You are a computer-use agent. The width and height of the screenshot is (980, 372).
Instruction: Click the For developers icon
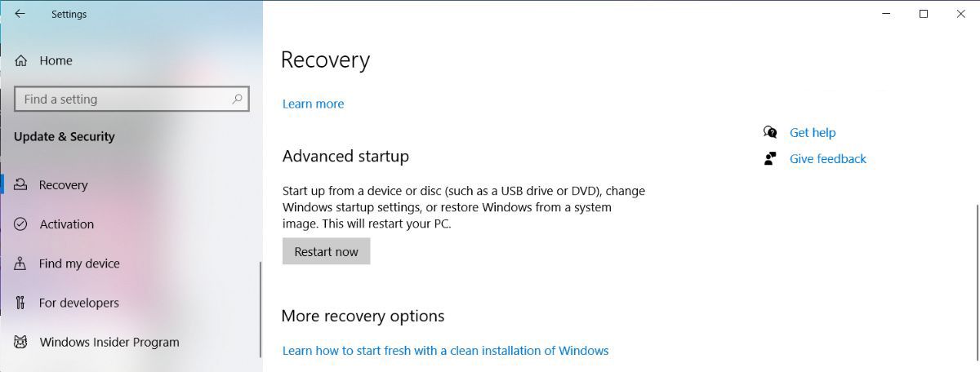click(x=21, y=303)
